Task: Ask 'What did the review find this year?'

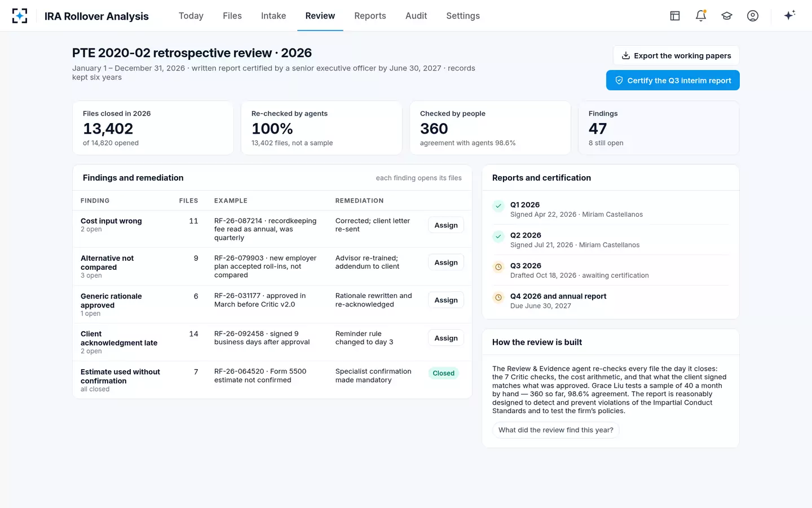Action: pyautogui.click(x=556, y=430)
